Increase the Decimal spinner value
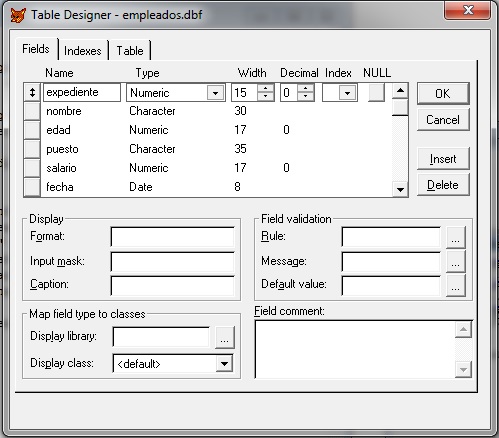Screen dimensions: 499x438 [x=306, y=88]
